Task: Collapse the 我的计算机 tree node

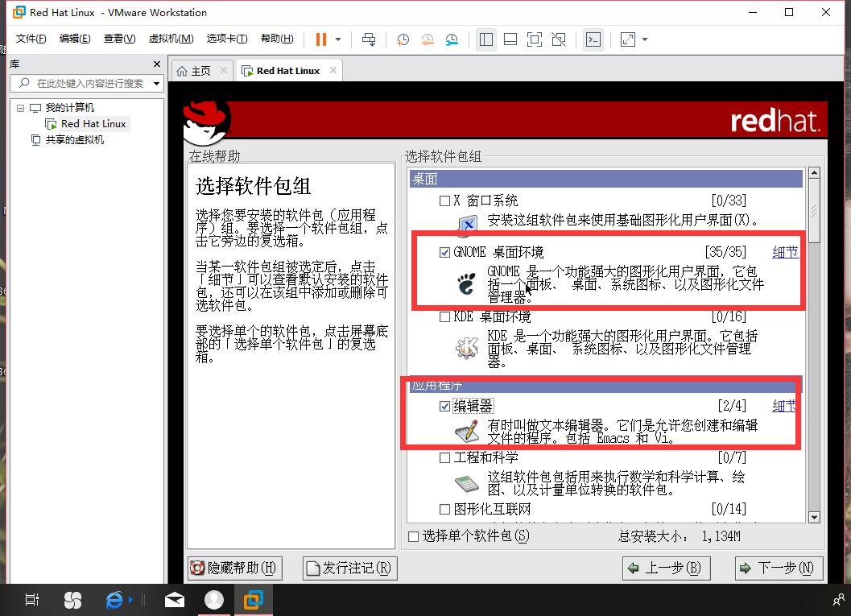Action: (21, 107)
